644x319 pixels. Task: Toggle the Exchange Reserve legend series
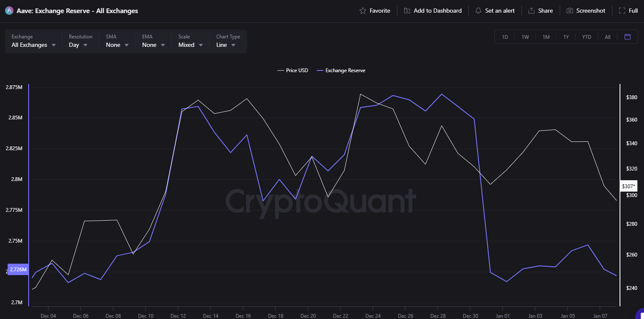(341, 70)
